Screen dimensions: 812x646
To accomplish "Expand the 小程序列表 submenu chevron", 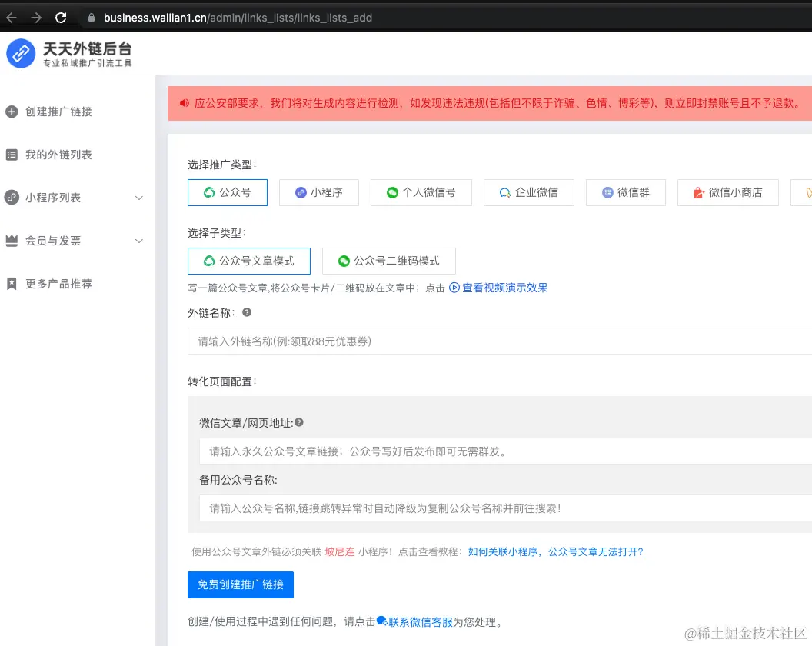I will pos(138,198).
